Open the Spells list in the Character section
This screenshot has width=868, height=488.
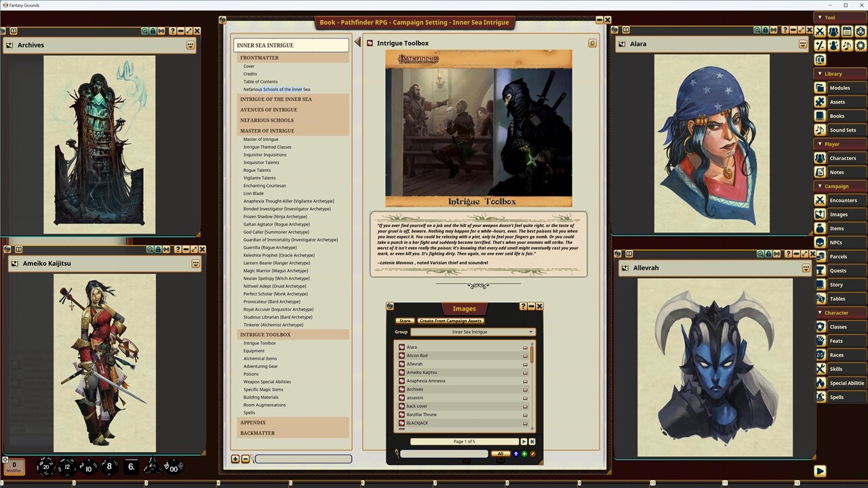pyautogui.click(x=836, y=397)
